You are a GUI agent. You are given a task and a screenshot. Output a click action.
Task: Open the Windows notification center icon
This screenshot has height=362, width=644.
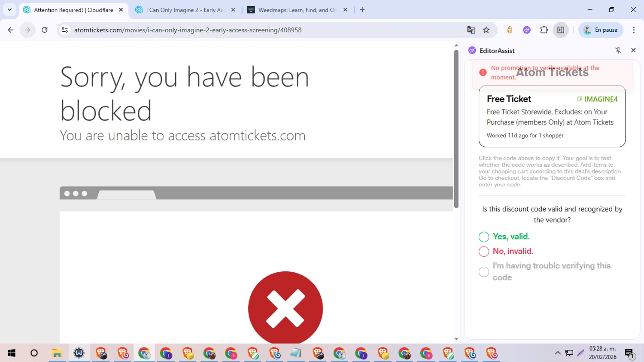630,353
